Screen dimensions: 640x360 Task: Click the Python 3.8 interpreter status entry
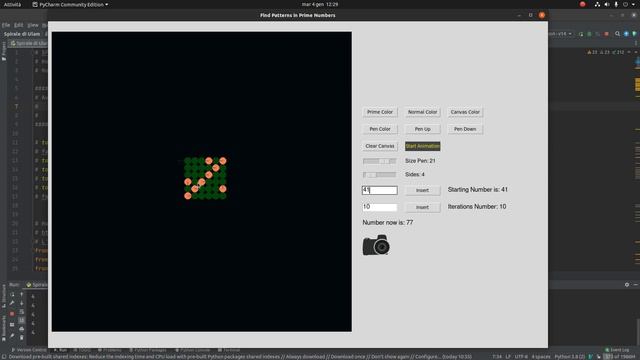coord(570,357)
